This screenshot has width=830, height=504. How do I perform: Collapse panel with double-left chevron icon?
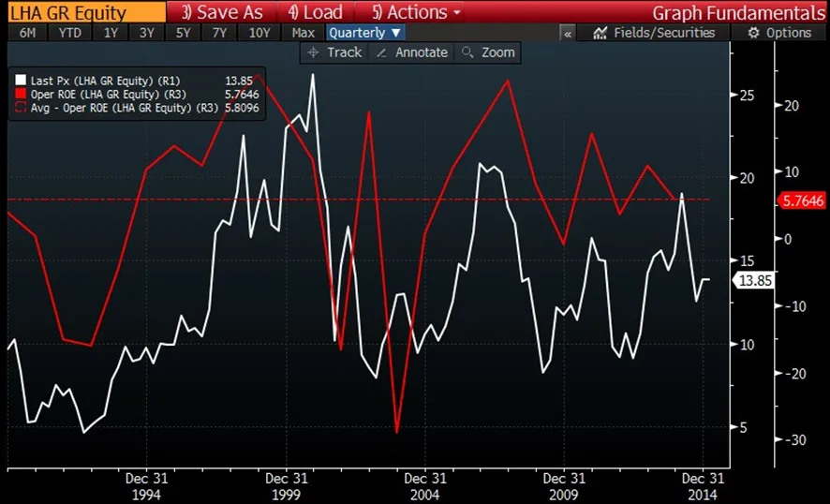tap(568, 33)
